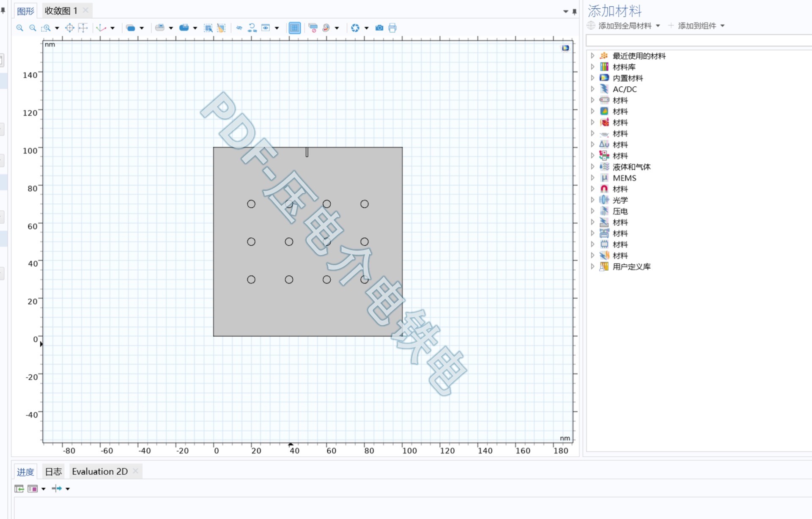This screenshot has width=812, height=519.
Task: Click the select box icon
Action: pos(208,28)
